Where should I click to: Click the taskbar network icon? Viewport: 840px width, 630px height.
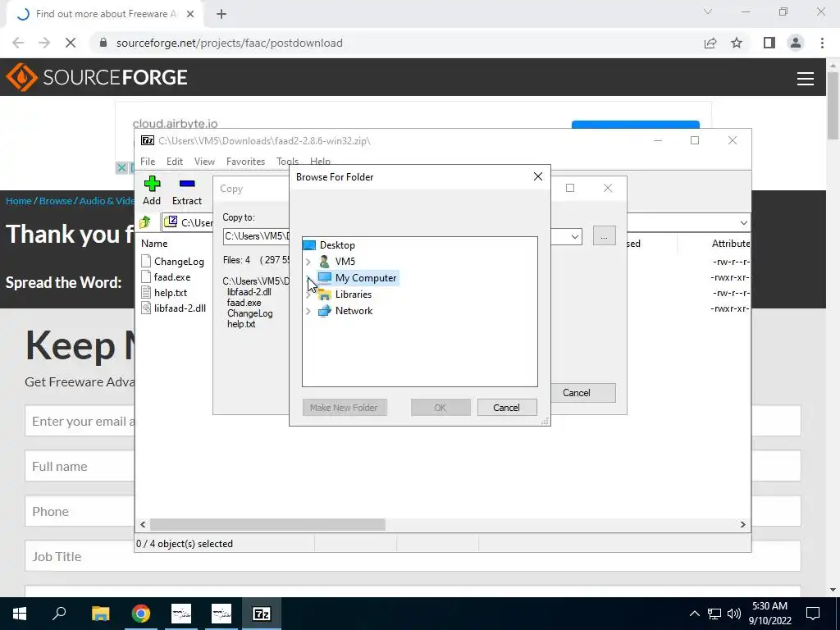coord(714,614)
